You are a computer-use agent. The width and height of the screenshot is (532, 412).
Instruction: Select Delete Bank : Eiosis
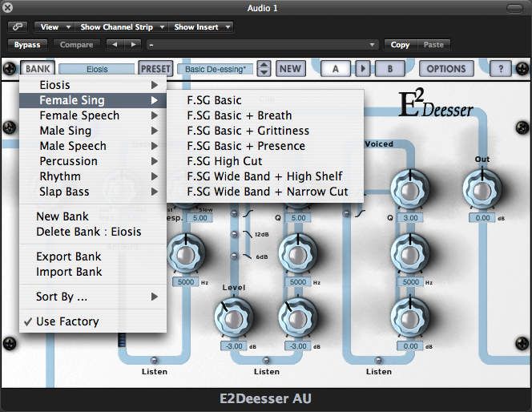[x=93, y=232]
